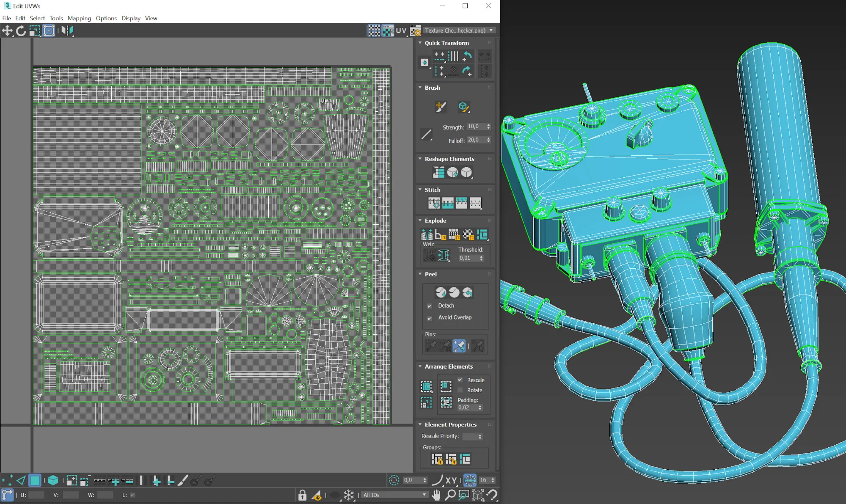
Task: Toggle the lock selection padlock icon
Action: coord(302,495)
